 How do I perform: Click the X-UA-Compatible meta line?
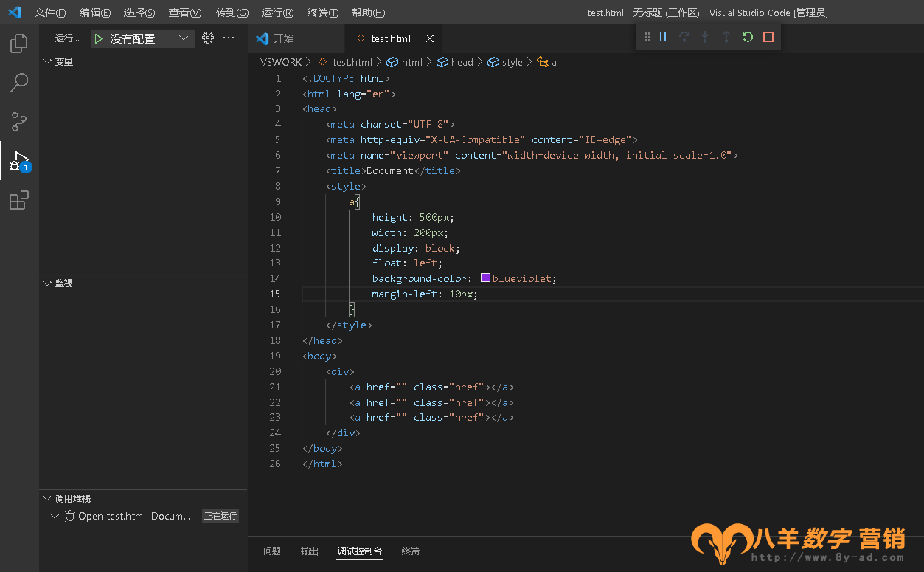coord(482,139)
